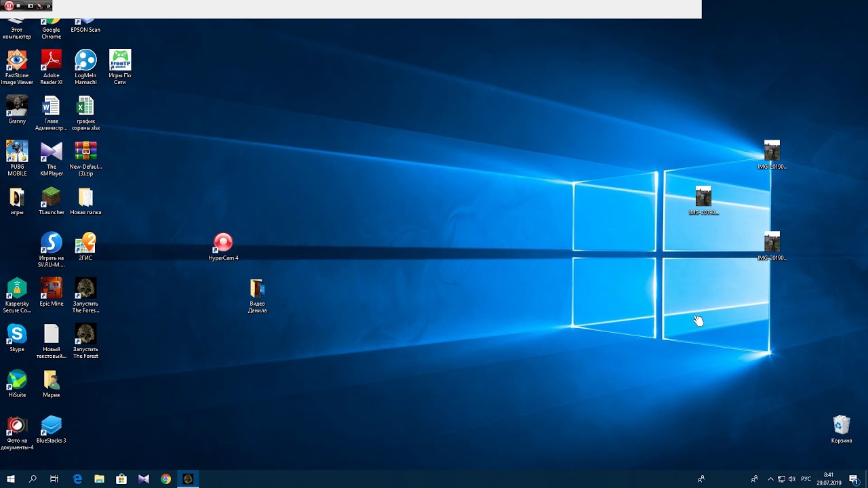Open network status in system tray

[781, 479]
